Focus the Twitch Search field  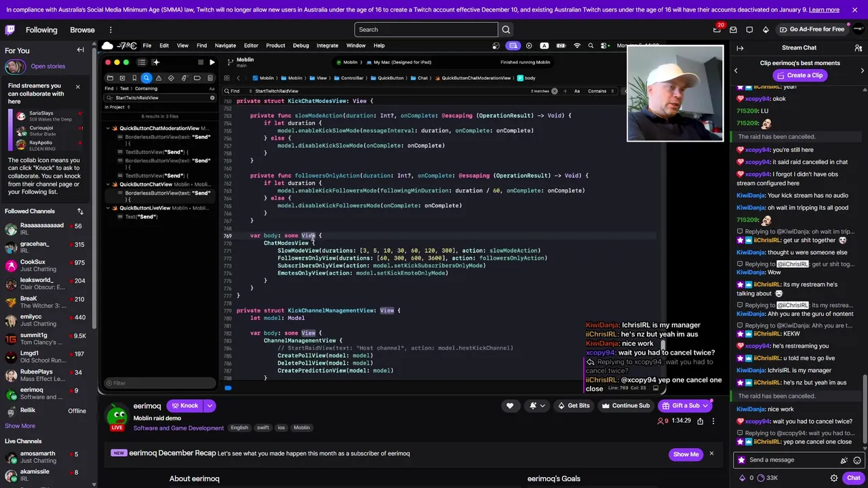tap(426, 29)
